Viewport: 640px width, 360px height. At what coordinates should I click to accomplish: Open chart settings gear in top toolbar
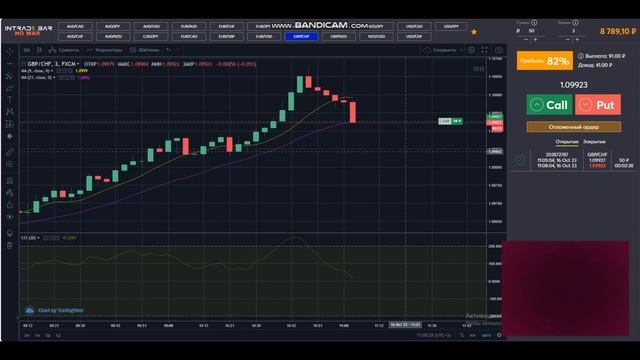(x=471, y=50)
